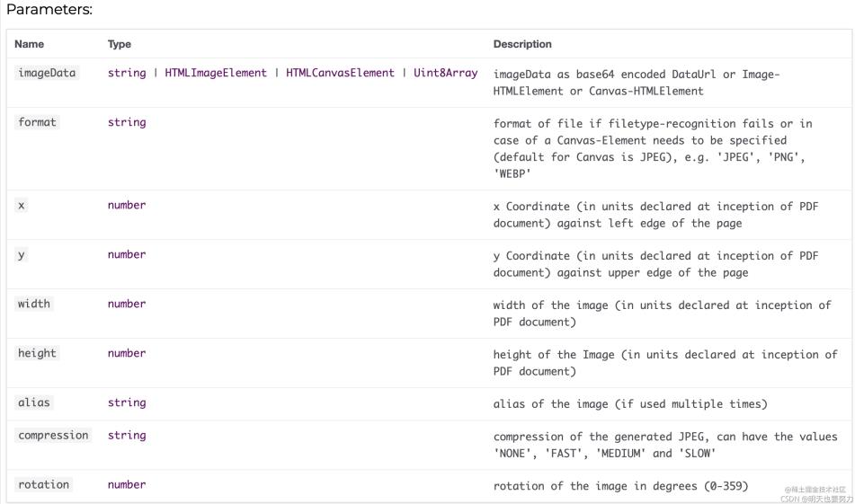Click the HTMLImageElement type link
Screen dimensions: 855x504
[x=216, y=73]
